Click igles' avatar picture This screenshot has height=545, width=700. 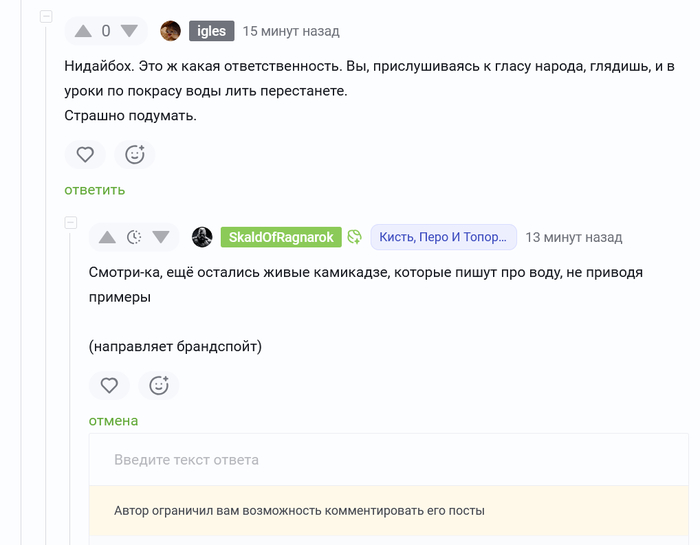(x=171, y=31)
